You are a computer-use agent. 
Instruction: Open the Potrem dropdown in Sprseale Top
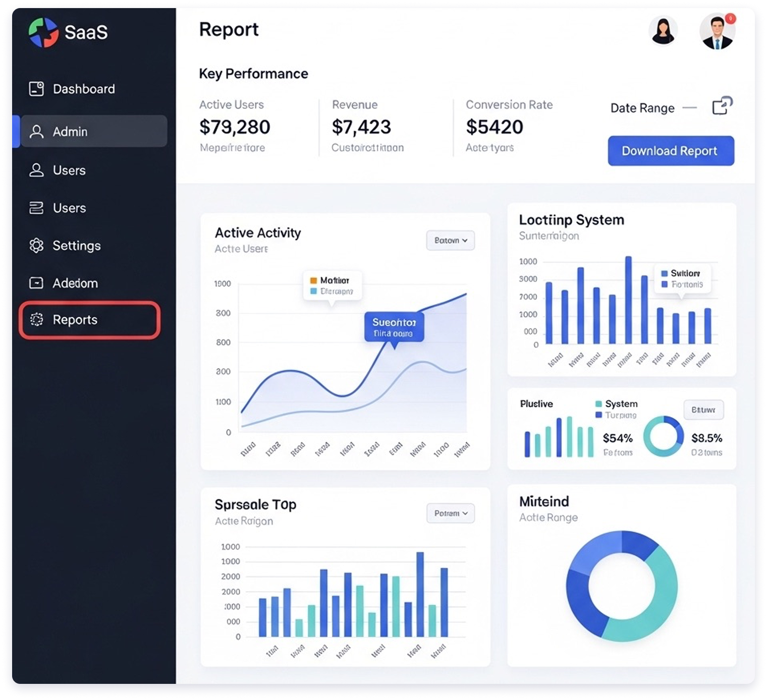tap(450, 513)
